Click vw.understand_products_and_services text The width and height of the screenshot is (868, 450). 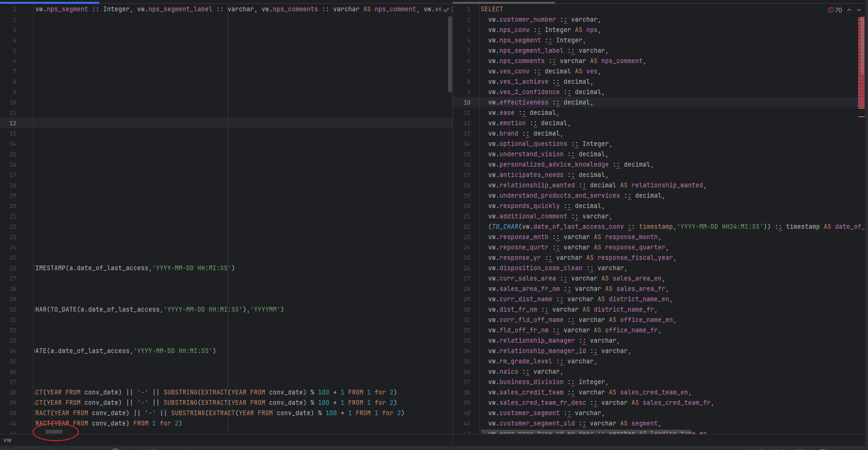[554, 196]
